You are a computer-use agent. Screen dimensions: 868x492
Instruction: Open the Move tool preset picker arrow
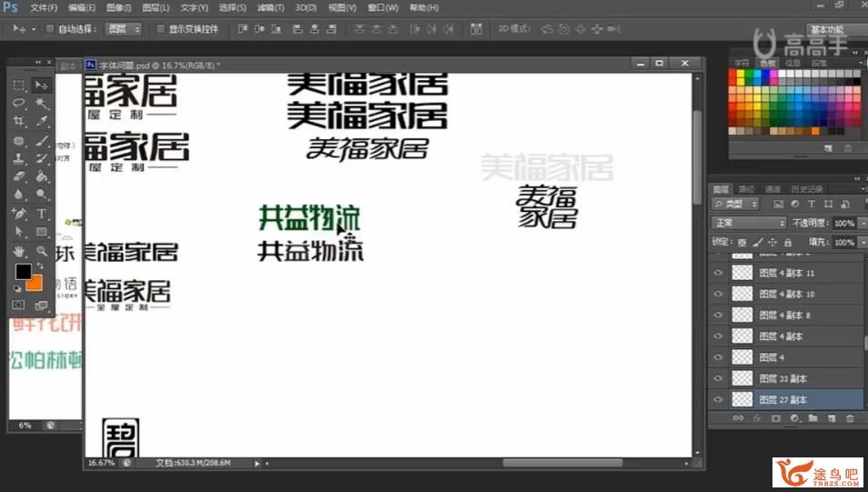(34, 29)
